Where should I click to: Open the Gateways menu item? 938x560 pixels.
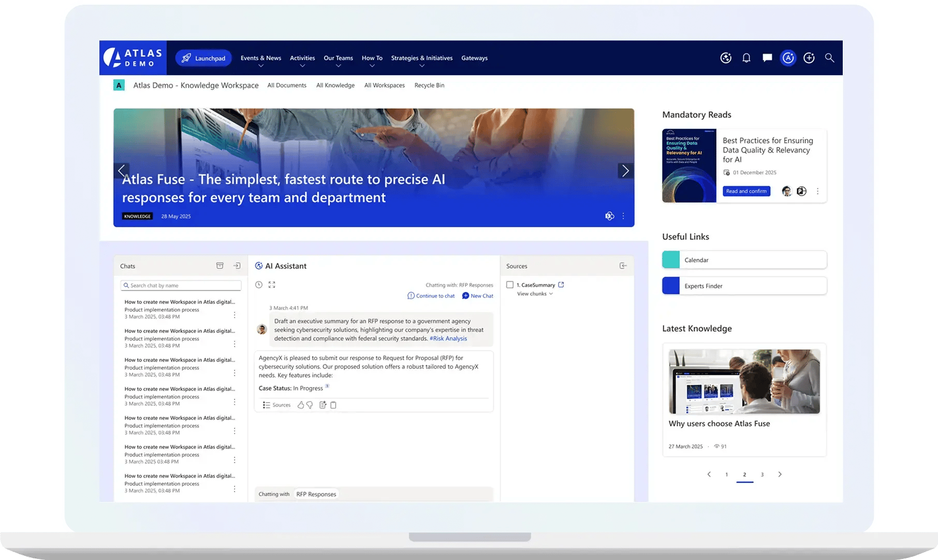pyautogui.click(x=474, y=58)
